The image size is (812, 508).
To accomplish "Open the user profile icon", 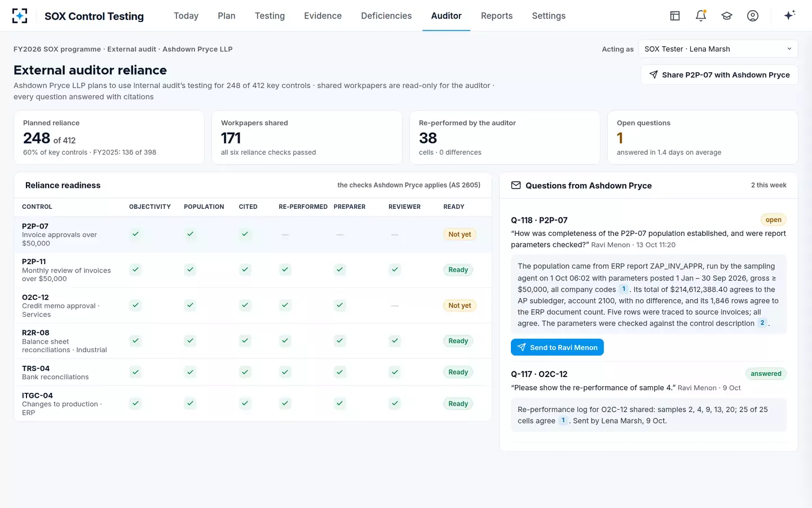I will pos(753,16).
